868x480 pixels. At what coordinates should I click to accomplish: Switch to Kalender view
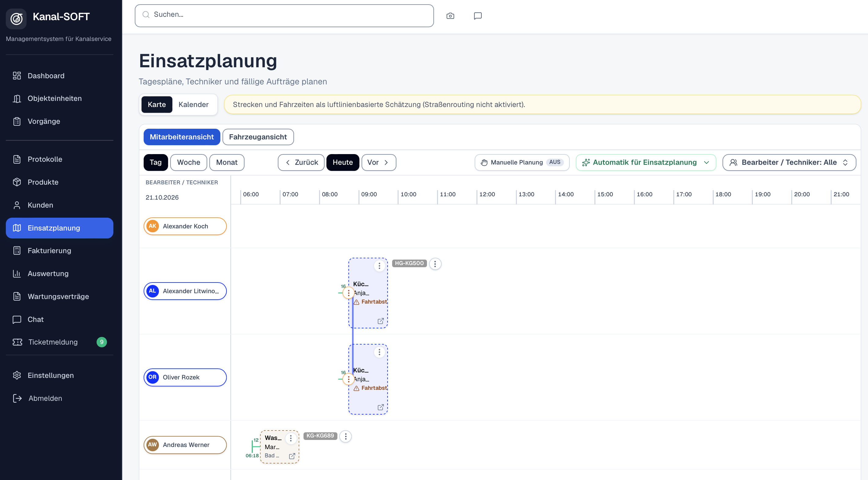(x=193, y=105)
